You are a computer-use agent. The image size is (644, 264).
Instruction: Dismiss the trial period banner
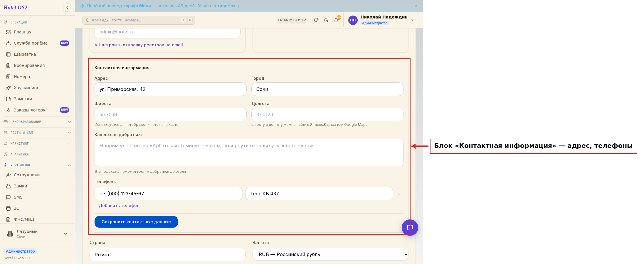click(416, 6)
